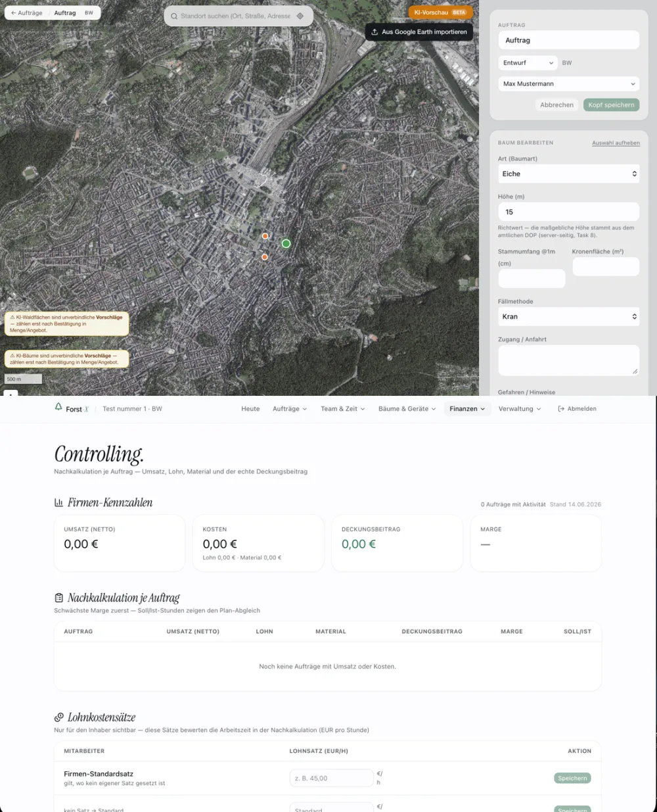The width and height of the screenshot is (657, 812).
Task: Open the Max Mustermann assignee dropdown
Action: click(568, 84)
